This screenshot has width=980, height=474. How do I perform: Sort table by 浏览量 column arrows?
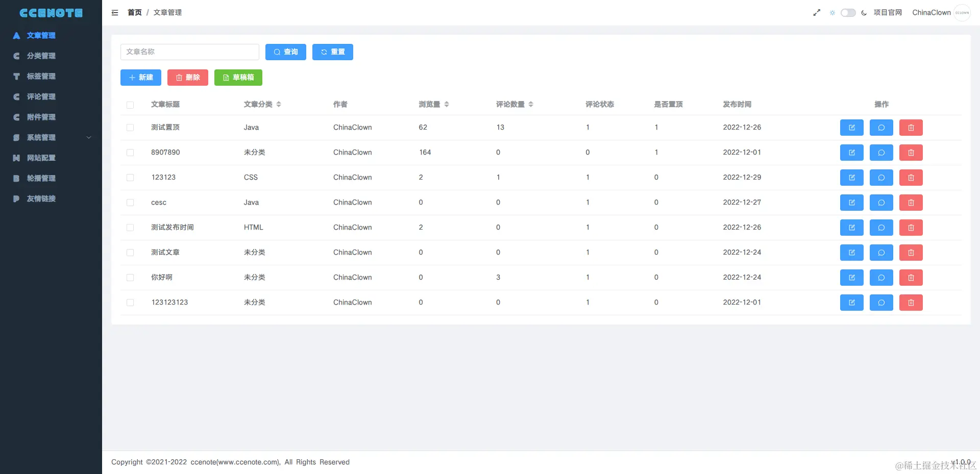(x=447, y=104)
